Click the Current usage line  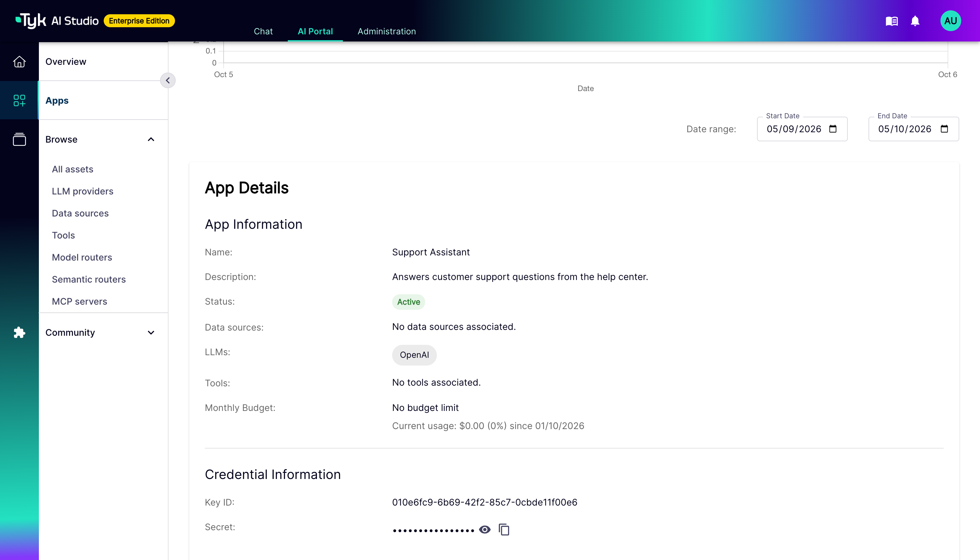pos(488,426)
